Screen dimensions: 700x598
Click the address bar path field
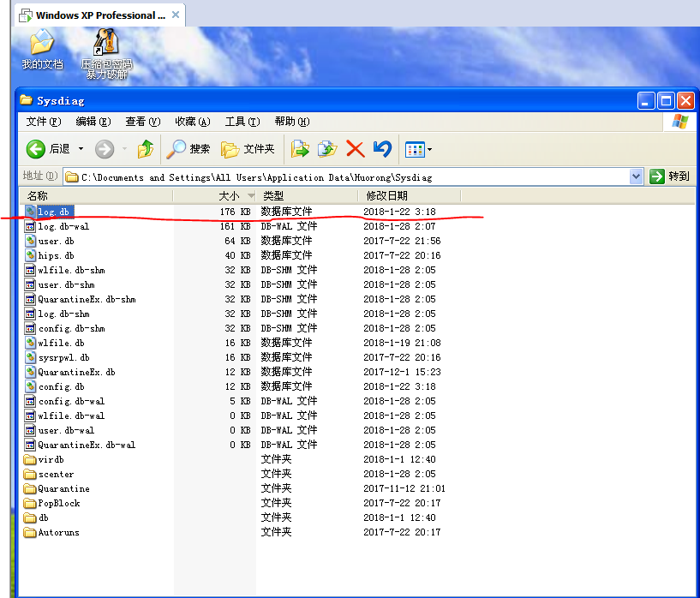pos(346,177)
